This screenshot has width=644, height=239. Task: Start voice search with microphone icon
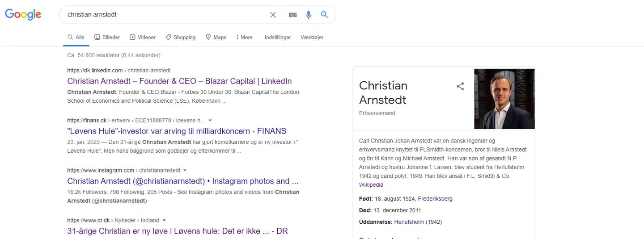pyautogui.click(x=309, y=15)
